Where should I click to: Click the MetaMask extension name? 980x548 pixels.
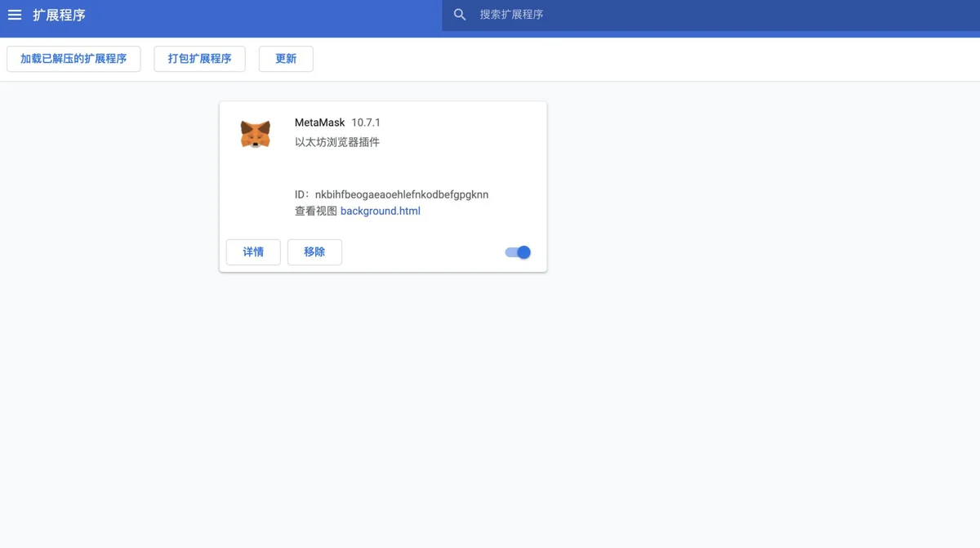coord(320,123)
